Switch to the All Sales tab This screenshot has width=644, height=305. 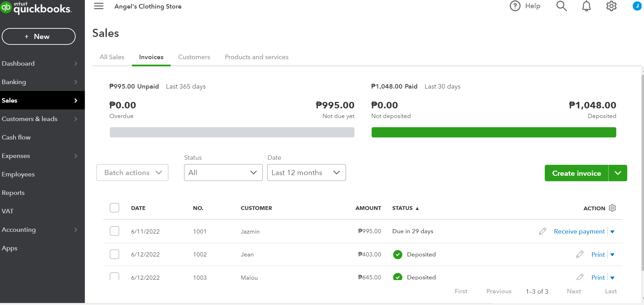(112, 57)
